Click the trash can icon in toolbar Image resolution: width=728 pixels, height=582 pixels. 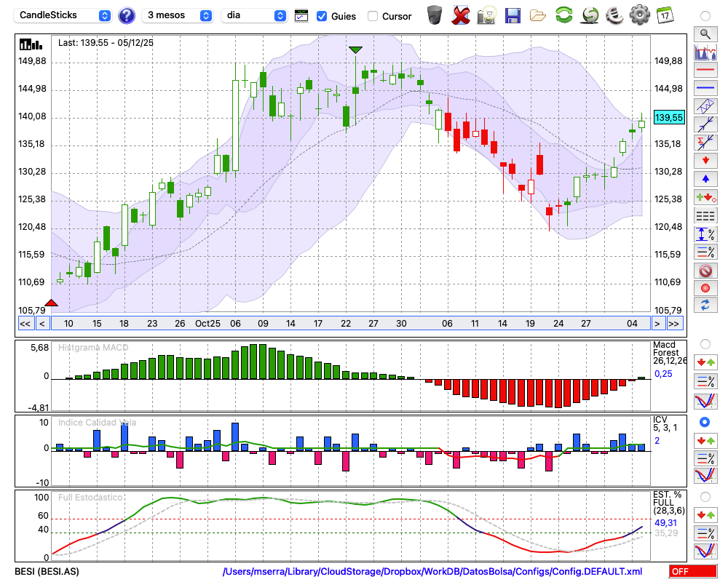tap(435, 15)
